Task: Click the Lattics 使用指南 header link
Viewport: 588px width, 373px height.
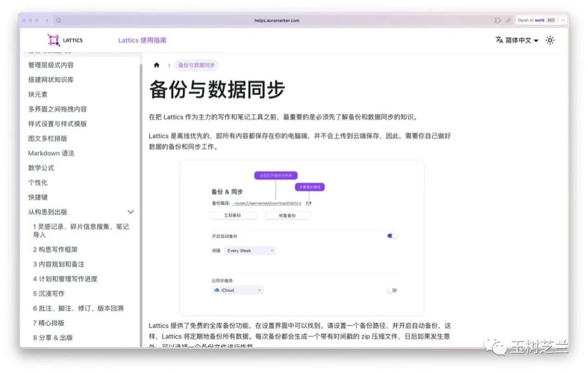Action: pos(142,40)
